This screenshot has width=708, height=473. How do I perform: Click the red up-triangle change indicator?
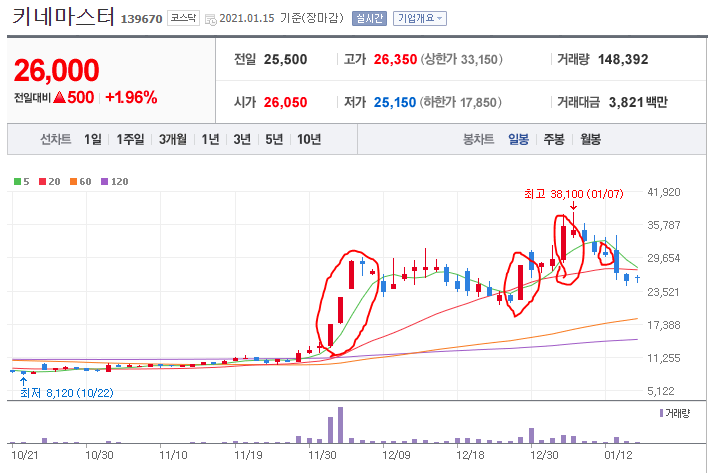click(x=60, y=97)
